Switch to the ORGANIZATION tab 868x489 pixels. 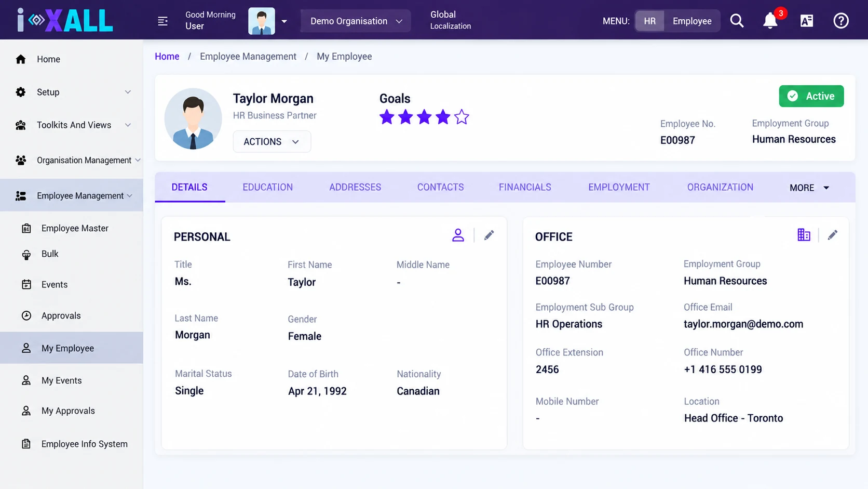tap(720, 187)
